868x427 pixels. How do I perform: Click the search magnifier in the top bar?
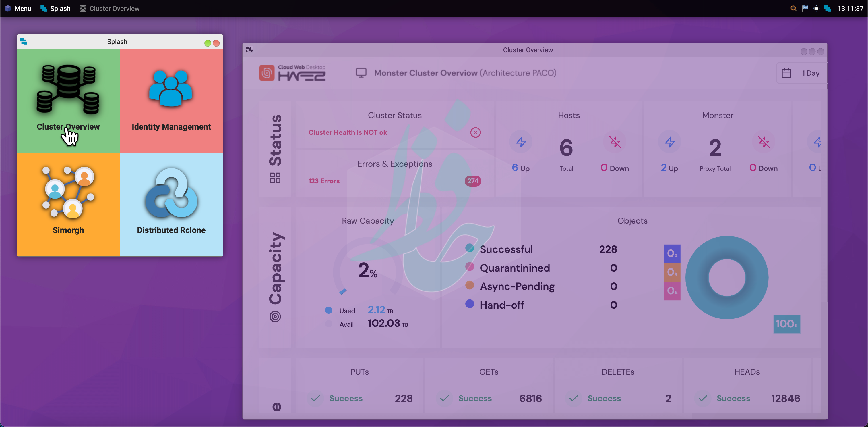click(x=793, y=8)
